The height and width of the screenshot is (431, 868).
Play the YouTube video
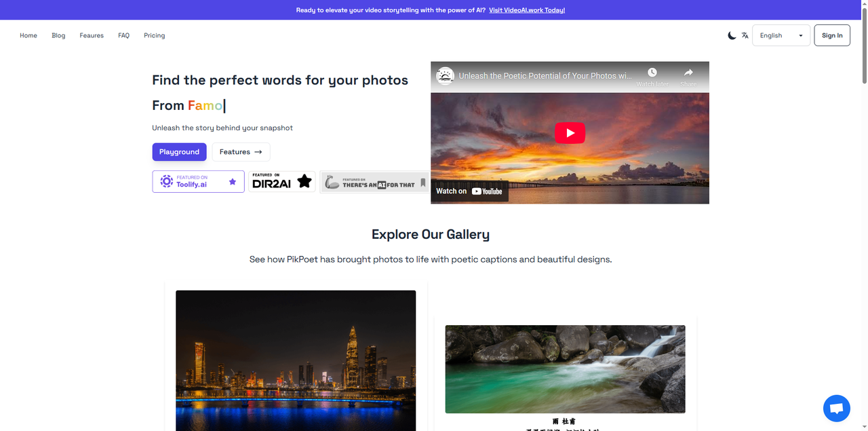[570, 132]
